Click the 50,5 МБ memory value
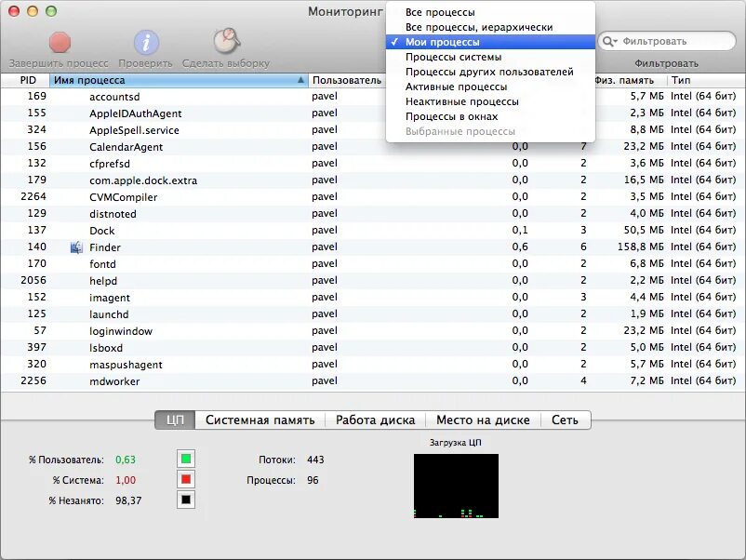746x560 pixels. coord(644,231)
